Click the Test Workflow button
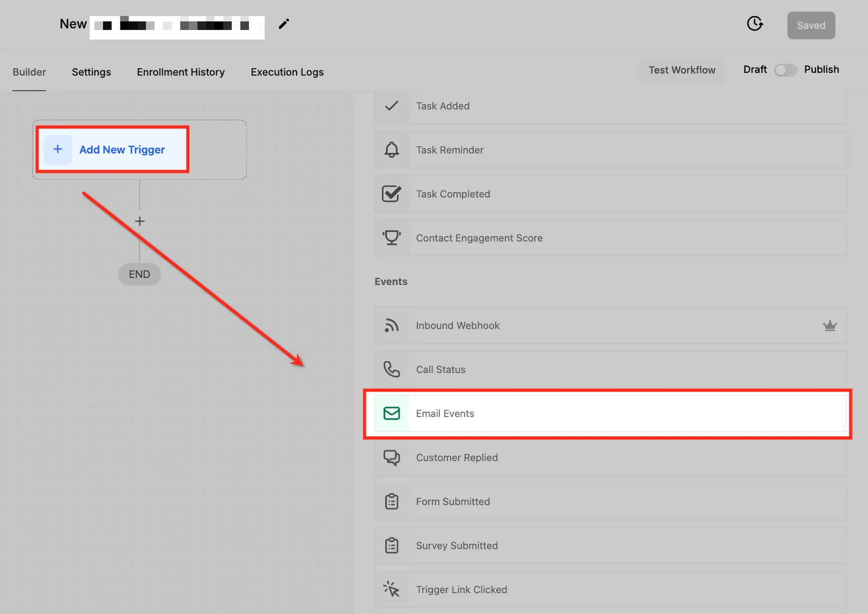This screenshot has width=868, height=614. (x=682, y=70)
